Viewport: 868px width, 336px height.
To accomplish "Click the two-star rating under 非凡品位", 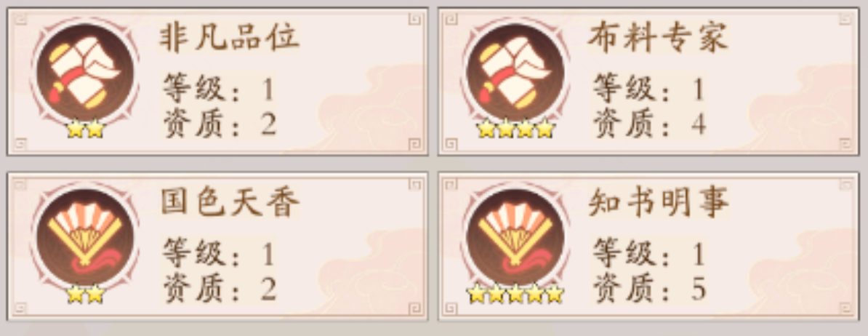I will [x=85, y=129].
